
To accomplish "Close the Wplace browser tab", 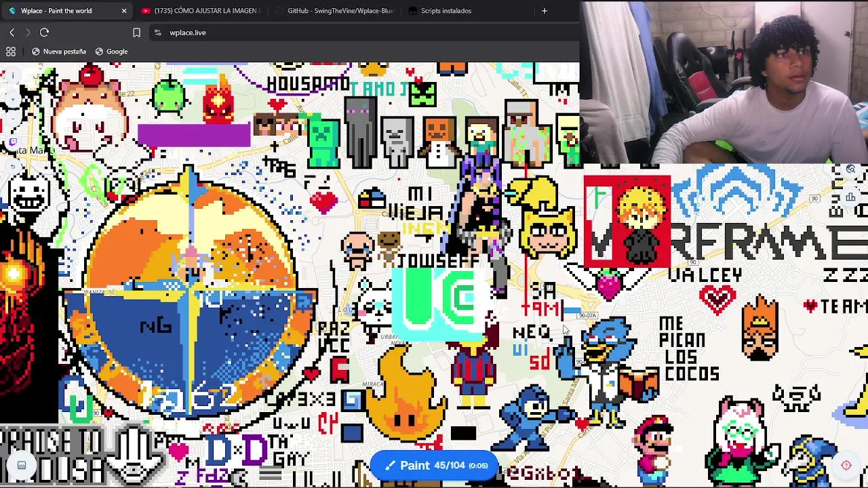I will [x=124, y=11].
